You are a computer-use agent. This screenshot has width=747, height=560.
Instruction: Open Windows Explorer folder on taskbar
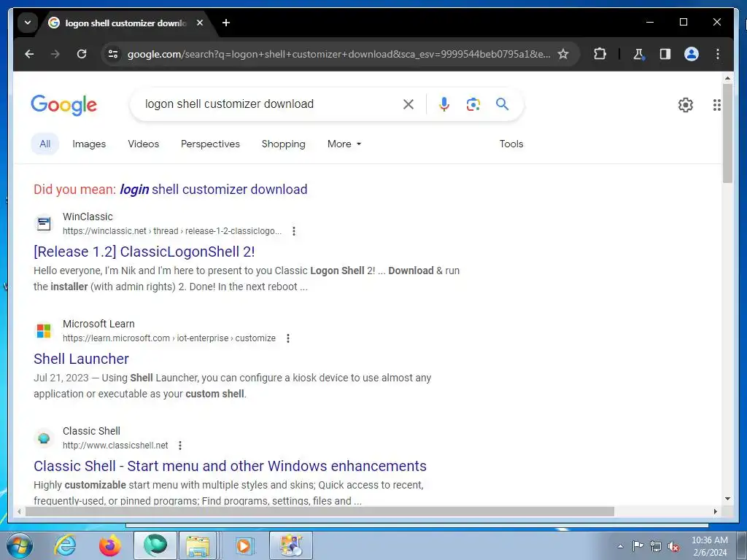(198, 545)
